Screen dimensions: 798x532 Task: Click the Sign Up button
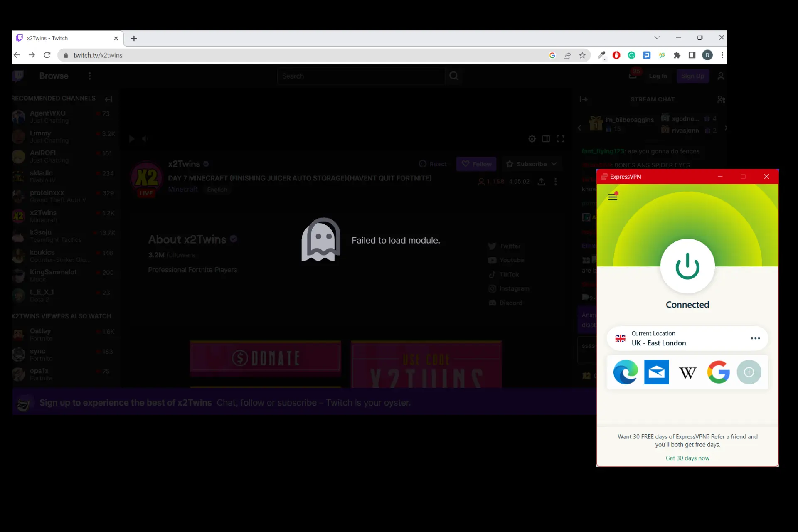click(692, 76)
